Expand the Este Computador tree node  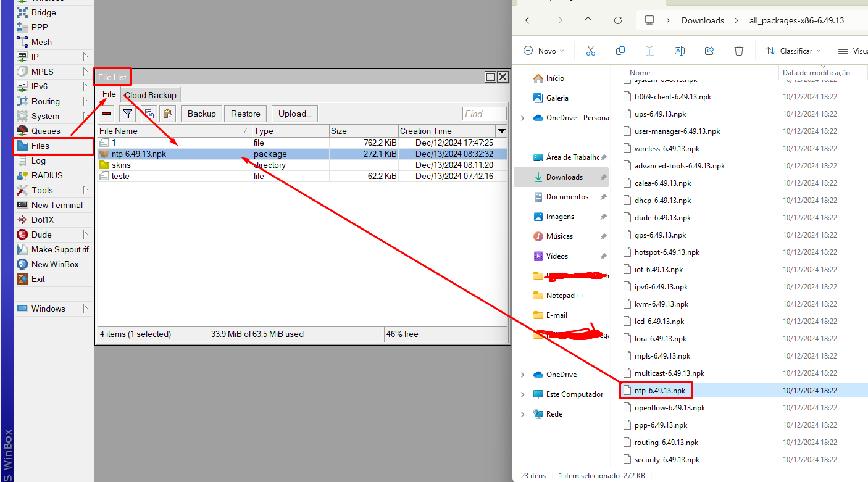point(523,394)
